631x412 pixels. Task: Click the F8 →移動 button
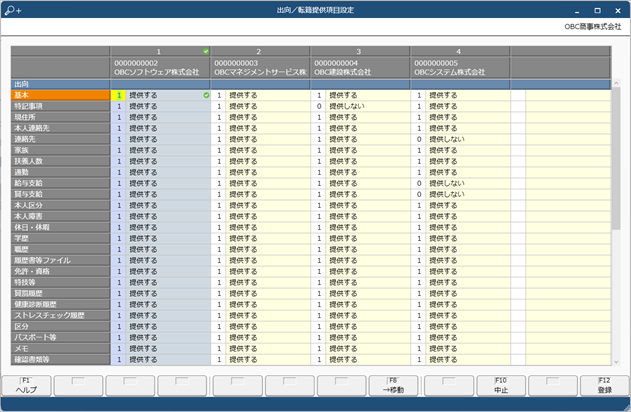tap(393, 385)
